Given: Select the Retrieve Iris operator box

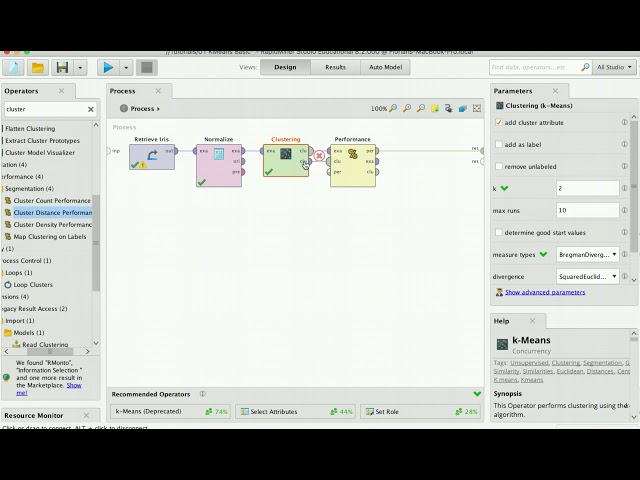Looking at the screenshot, I should click(152, 157).
